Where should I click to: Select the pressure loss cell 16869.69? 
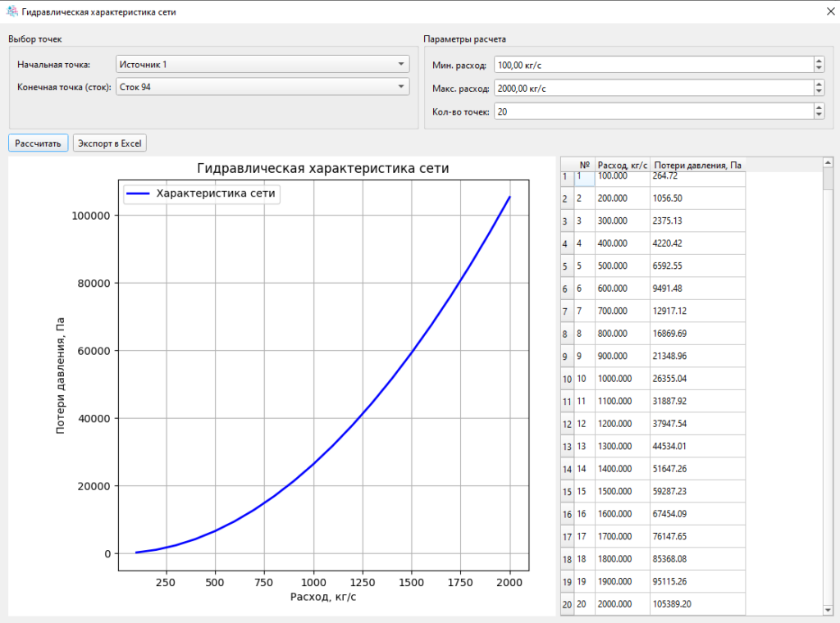tap(697, 333)
